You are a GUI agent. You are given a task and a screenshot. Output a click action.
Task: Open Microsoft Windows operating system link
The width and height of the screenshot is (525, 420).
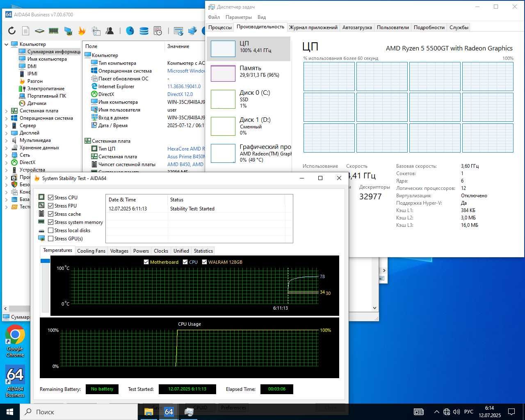pos(186,71)
